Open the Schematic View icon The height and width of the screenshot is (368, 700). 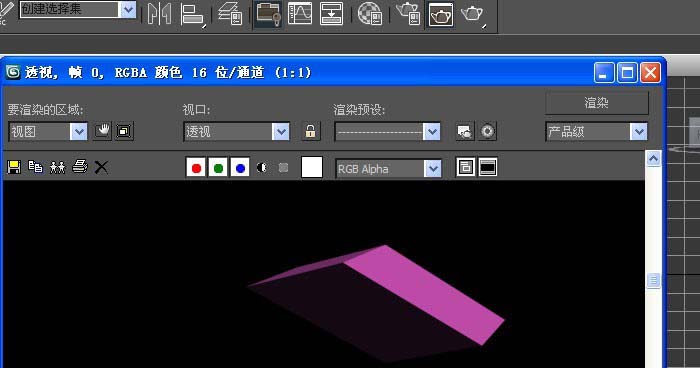pyautogui.click(x=332, y=13)
